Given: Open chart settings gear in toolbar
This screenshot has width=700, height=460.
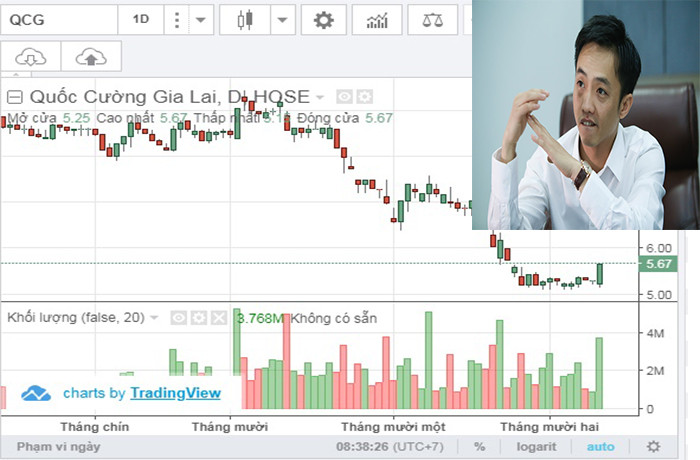Looking at the screenshot, I should click(324, 20).
